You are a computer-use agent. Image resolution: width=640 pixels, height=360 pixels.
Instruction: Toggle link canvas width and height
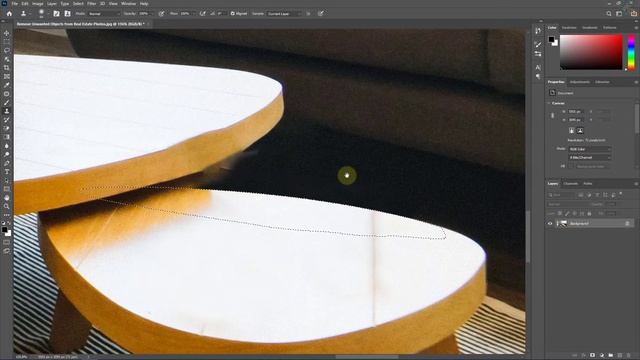click(553, 116)
